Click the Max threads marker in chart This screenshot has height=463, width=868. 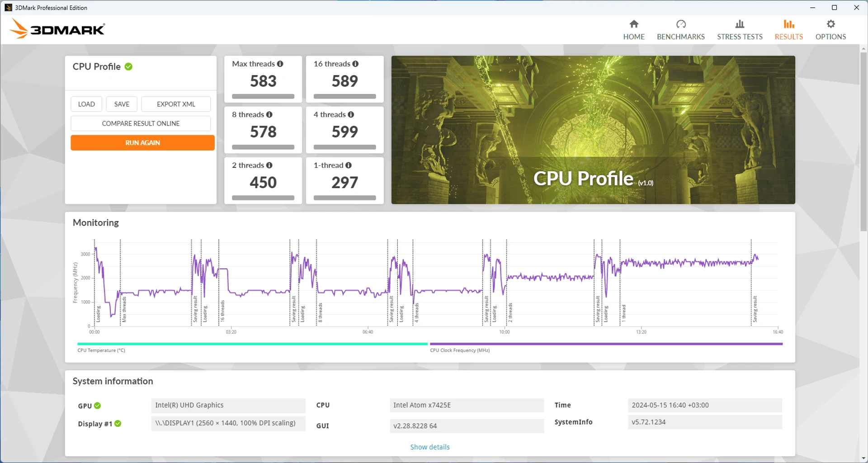point(124,310)
